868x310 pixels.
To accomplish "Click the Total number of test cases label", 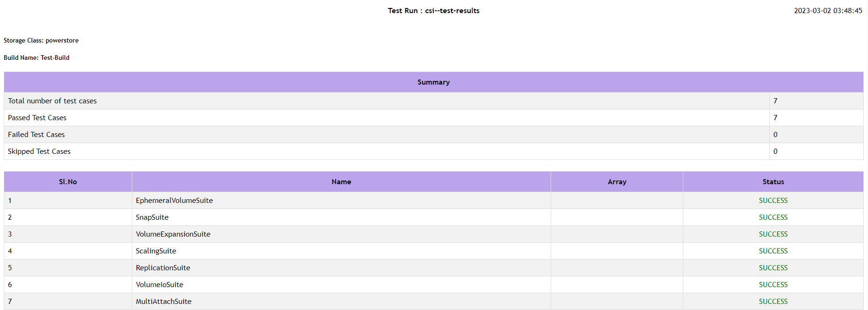I will click(52, 101).
